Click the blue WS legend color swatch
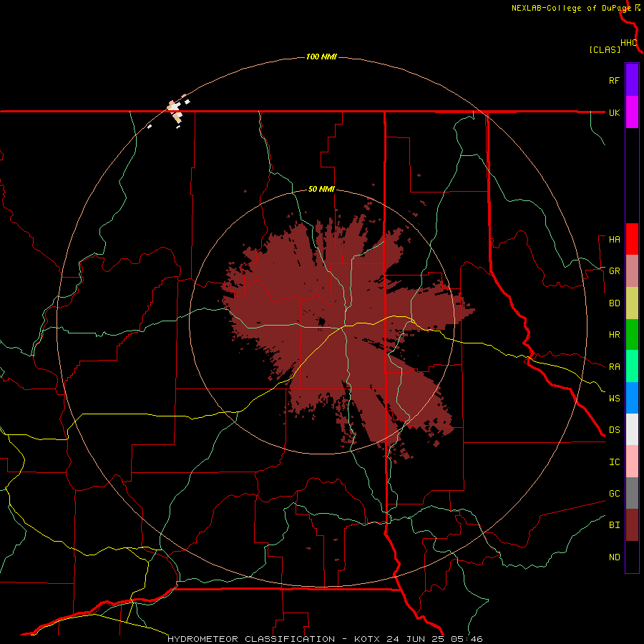Image resolution: width=644 pixels, height=644 pixels. (x=632, y=398)
